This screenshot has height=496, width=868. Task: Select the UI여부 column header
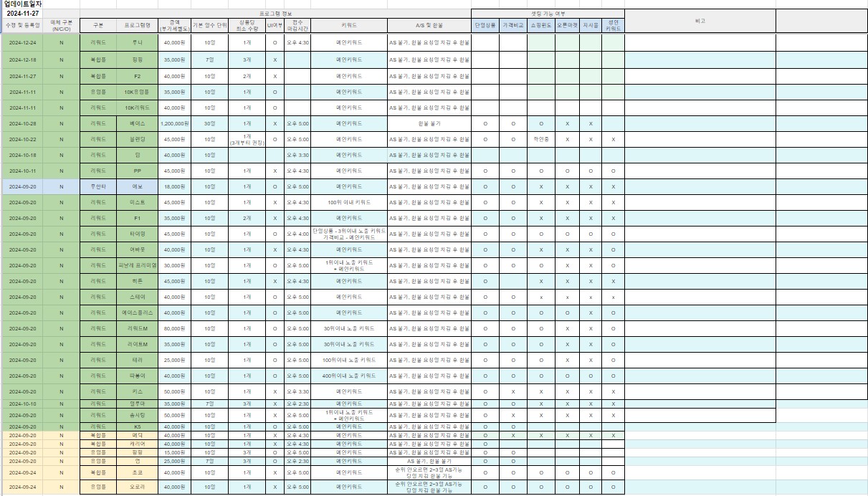[275, 24]
